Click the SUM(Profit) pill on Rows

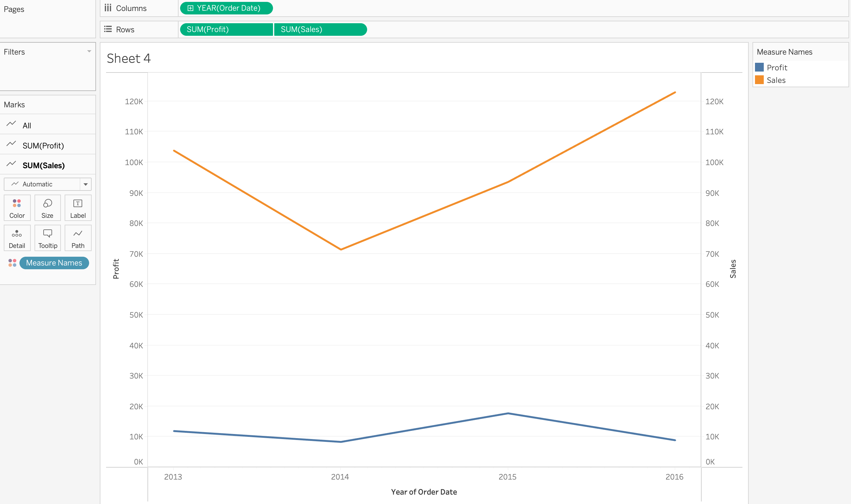226,29
